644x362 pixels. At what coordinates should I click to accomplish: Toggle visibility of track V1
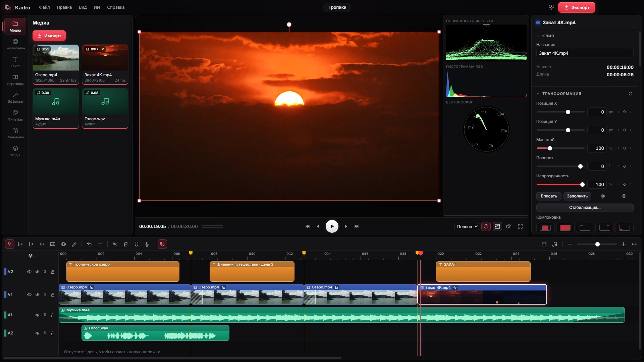point(29,295)
